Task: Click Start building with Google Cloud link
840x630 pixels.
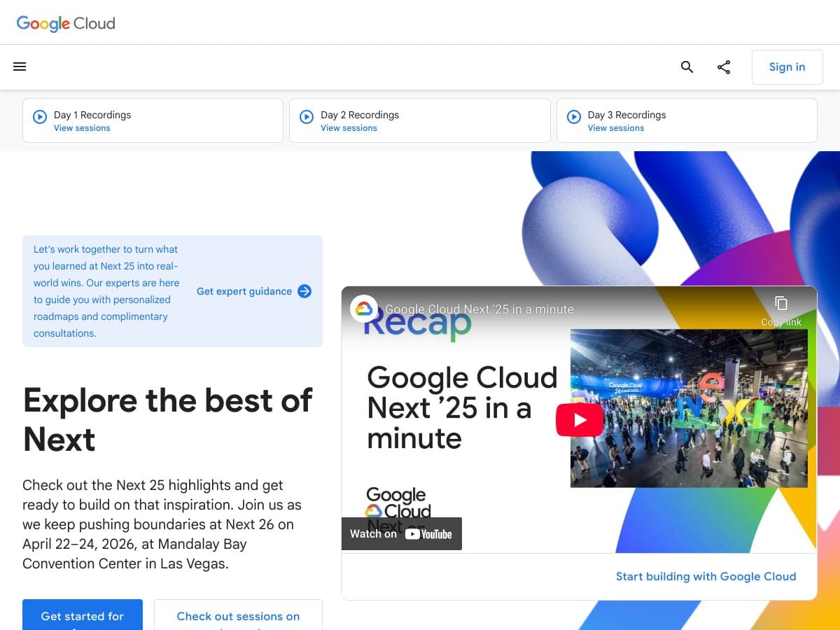Action: click(x=706, y=577)
